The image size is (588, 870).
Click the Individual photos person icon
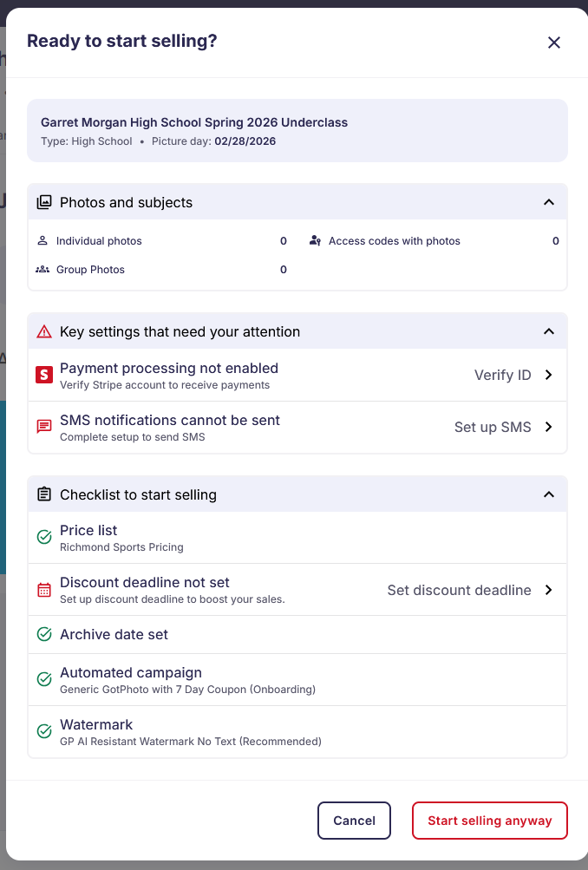[x=42, y=240]
